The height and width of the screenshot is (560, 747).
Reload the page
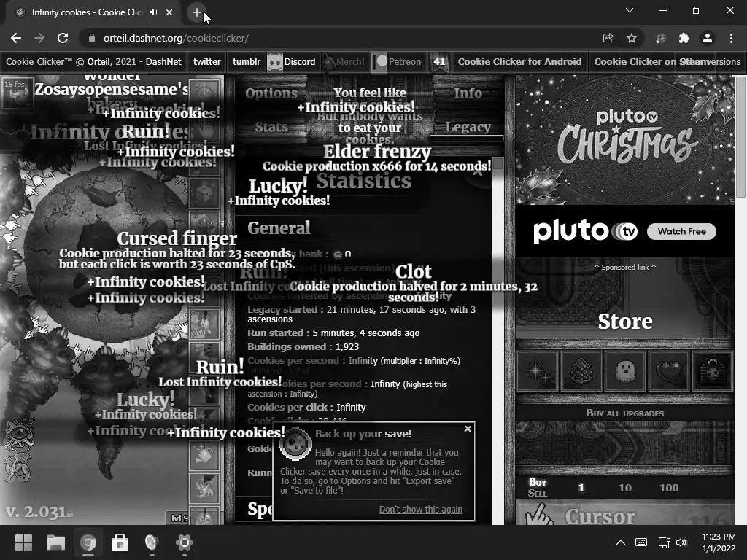[63, 38]
